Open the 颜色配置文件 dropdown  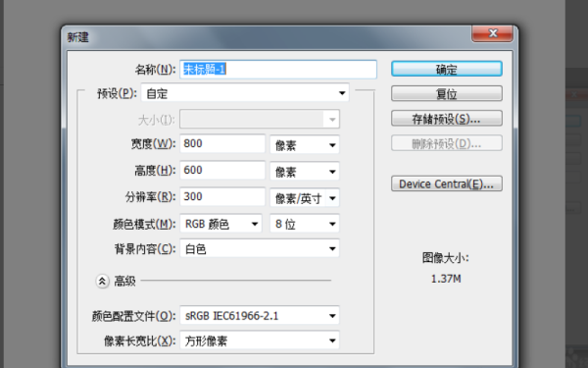260,316
